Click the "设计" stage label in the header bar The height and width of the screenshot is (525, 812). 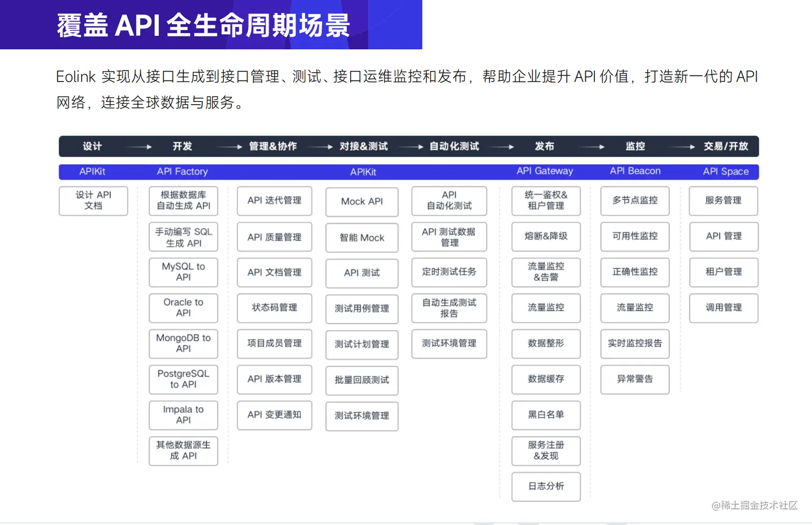pos(92,146)
